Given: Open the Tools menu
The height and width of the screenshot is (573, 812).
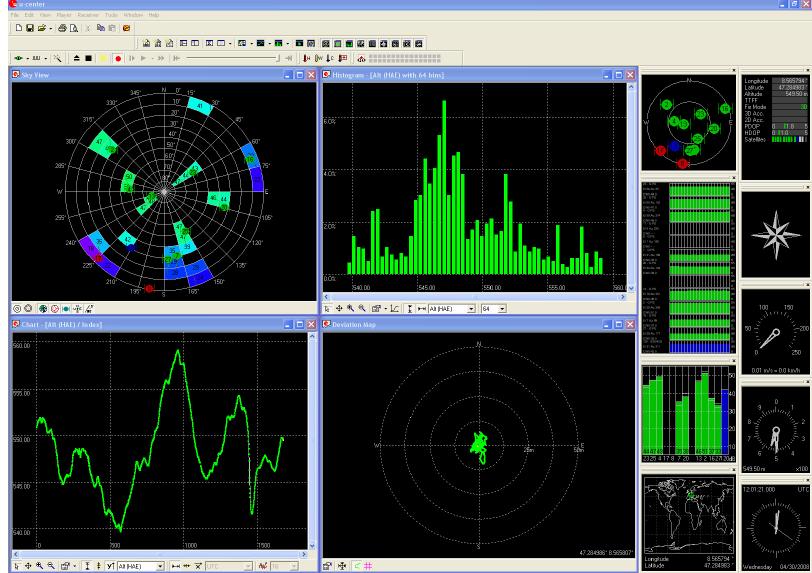Looking at the screenshot, I should [111, 15].
